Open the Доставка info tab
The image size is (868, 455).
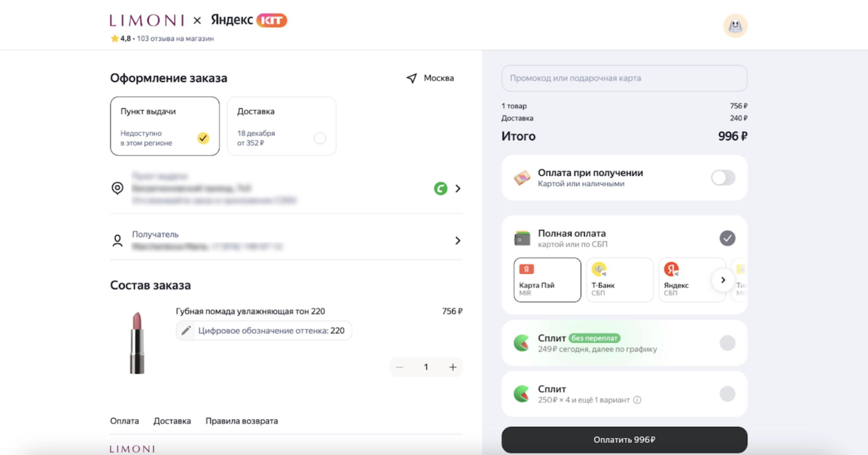pos(172,421)
